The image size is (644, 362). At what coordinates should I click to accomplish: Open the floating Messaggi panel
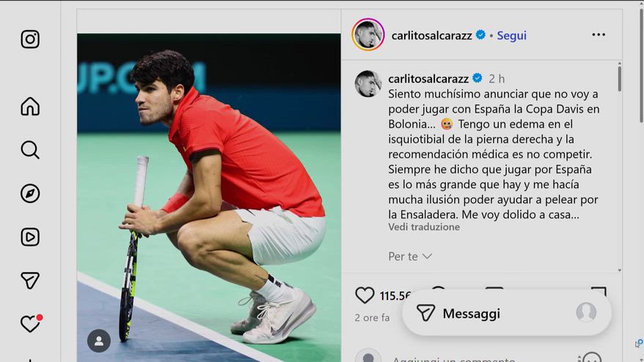tap(507, 313)
